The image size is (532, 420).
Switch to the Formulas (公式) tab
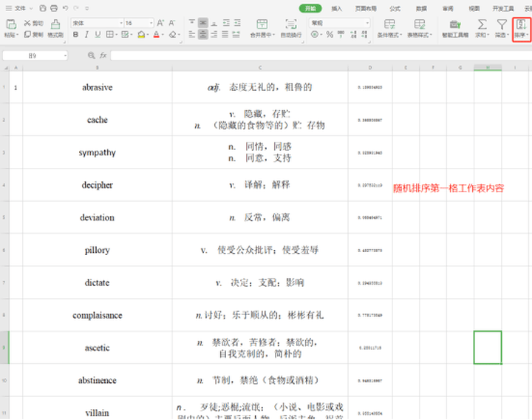(x=395, y=8)
